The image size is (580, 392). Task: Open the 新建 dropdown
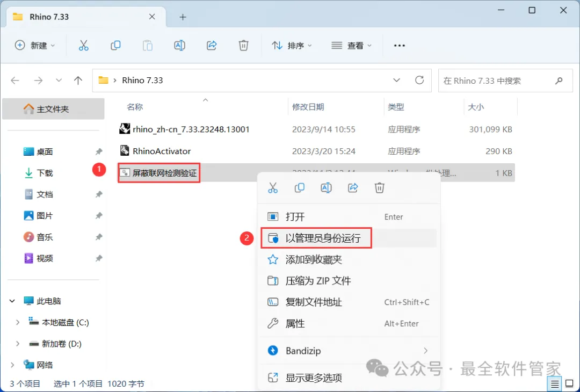point(35,46)
